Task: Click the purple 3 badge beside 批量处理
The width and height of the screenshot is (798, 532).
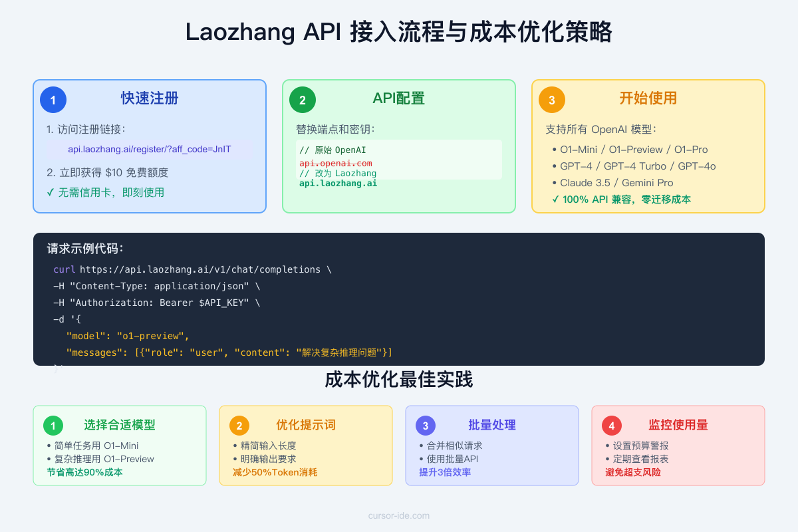Action: coord(426,426)
